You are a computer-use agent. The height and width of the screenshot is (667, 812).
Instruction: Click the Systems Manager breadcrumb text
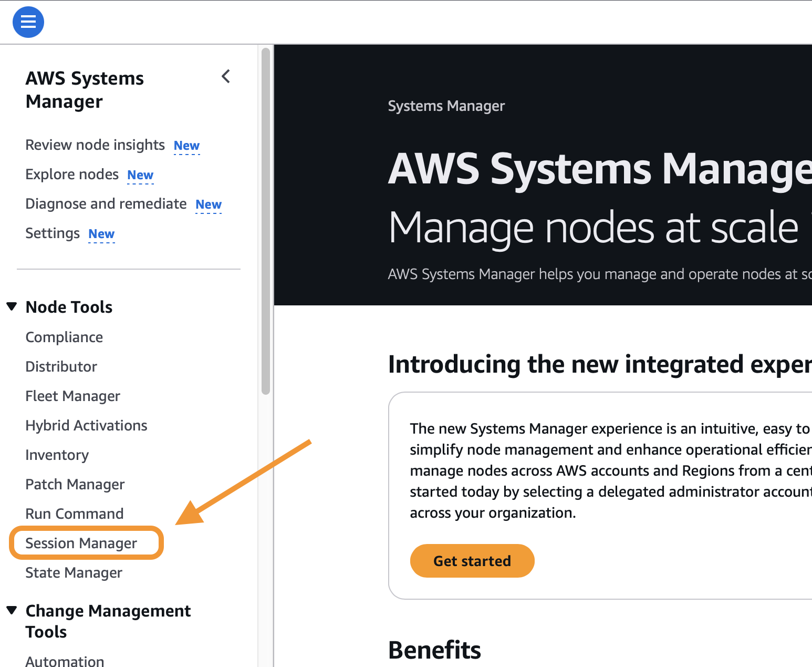coord(446,106)
